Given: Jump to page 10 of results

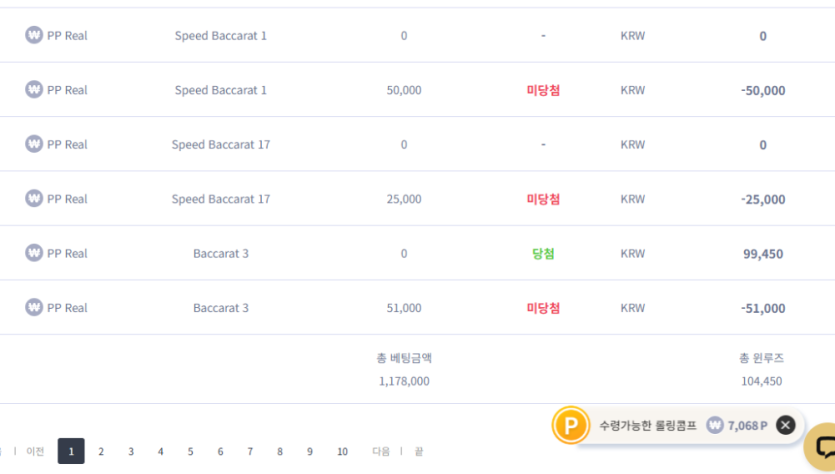Looking at the screenshot, I should tap(342, 451).
